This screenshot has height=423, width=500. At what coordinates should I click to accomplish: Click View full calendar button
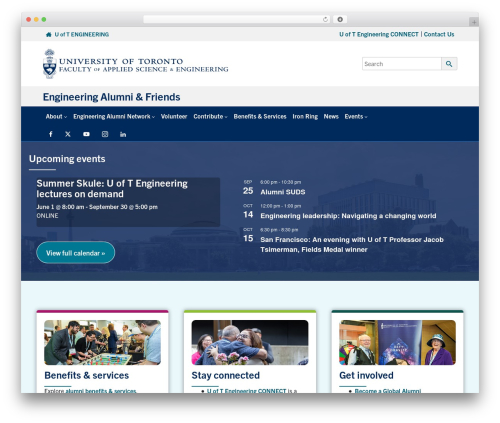76,253
